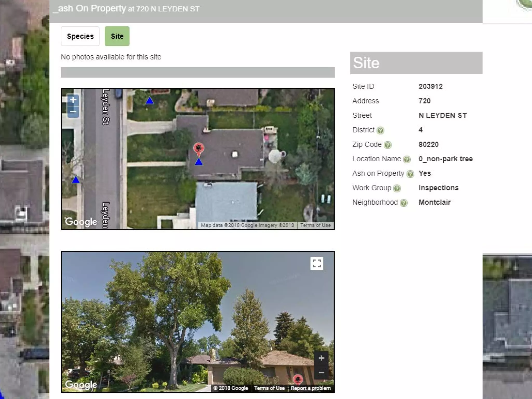Select the Site tab
Viewport: 532px width, 399px height.
117,36
